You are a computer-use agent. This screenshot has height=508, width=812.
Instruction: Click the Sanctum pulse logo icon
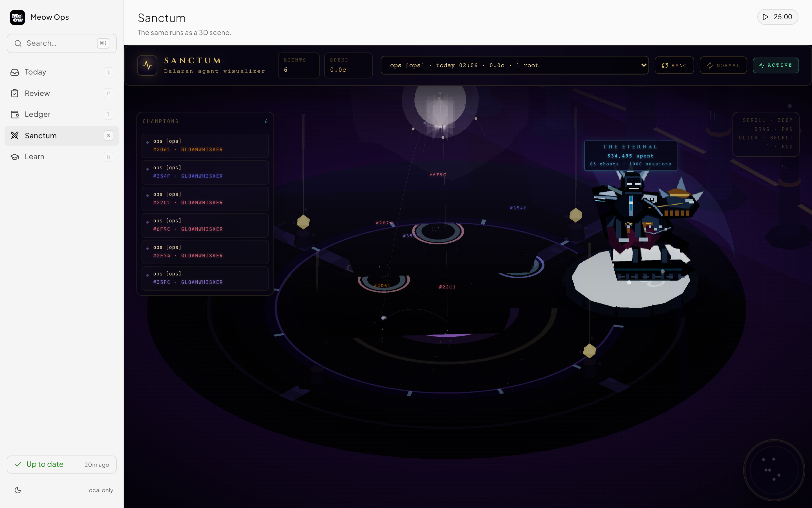click(147, 65)
